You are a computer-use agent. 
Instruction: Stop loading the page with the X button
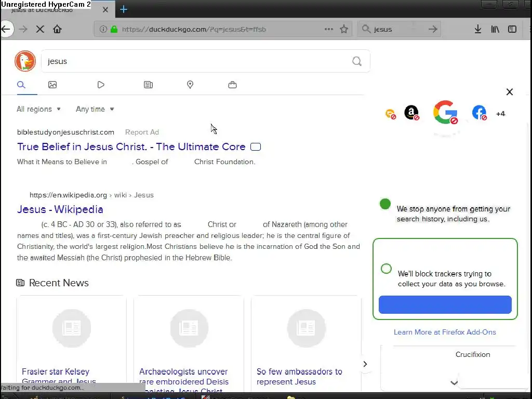(40, 29)
